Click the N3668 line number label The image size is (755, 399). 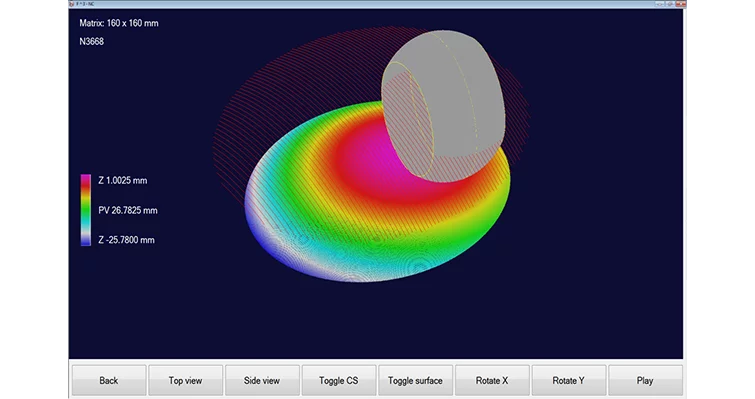[91, 41]
